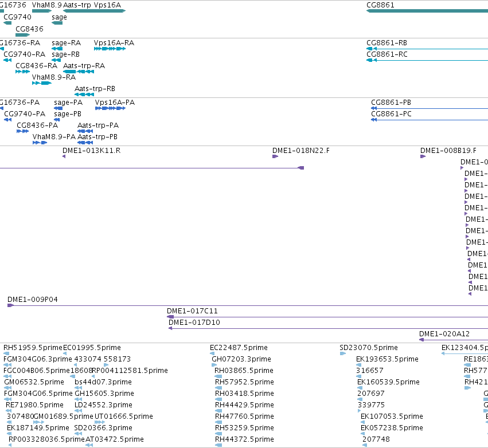The image size is (488, 448).
Task: Click the CG9740-RA transcript label
Action: pos(24,54)
